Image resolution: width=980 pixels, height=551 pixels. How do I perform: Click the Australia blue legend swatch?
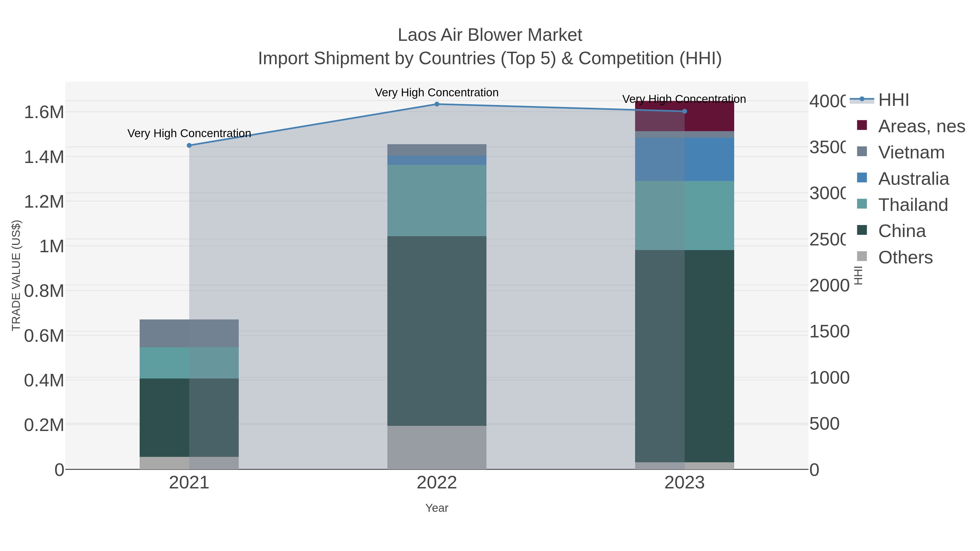pos(862,178)
